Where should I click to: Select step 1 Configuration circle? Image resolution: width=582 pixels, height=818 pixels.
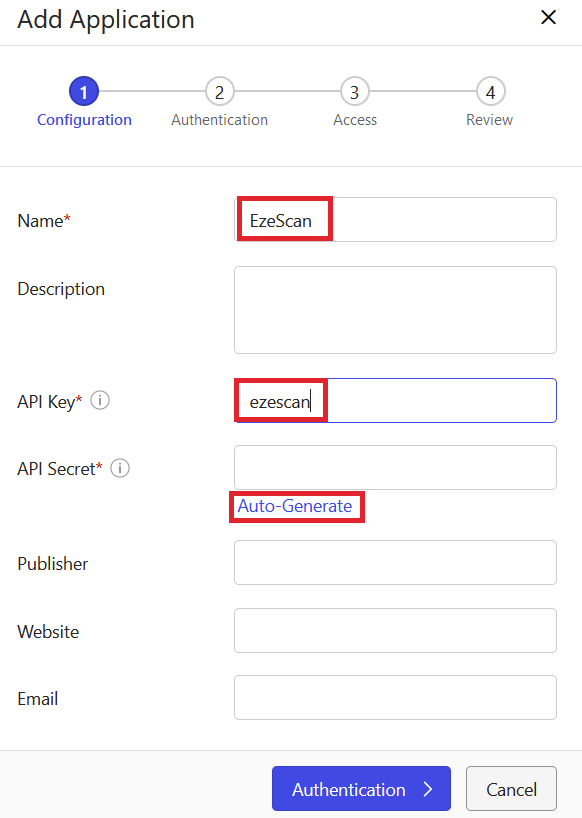(83, 92)
